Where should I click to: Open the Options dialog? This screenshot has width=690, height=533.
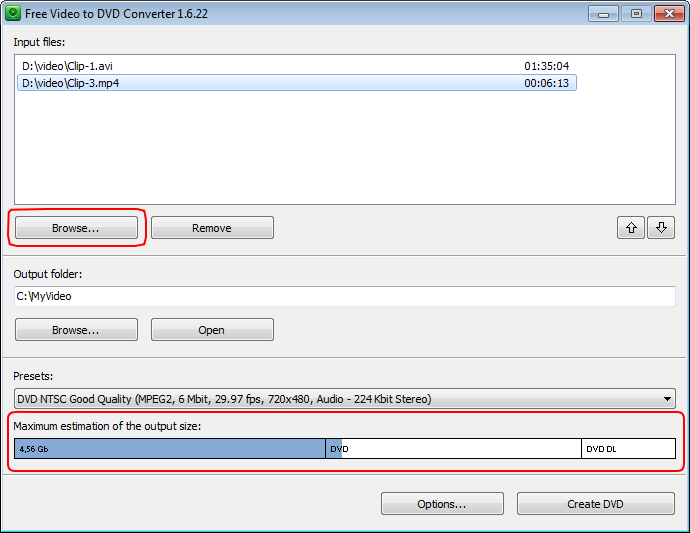coord(441,504)
